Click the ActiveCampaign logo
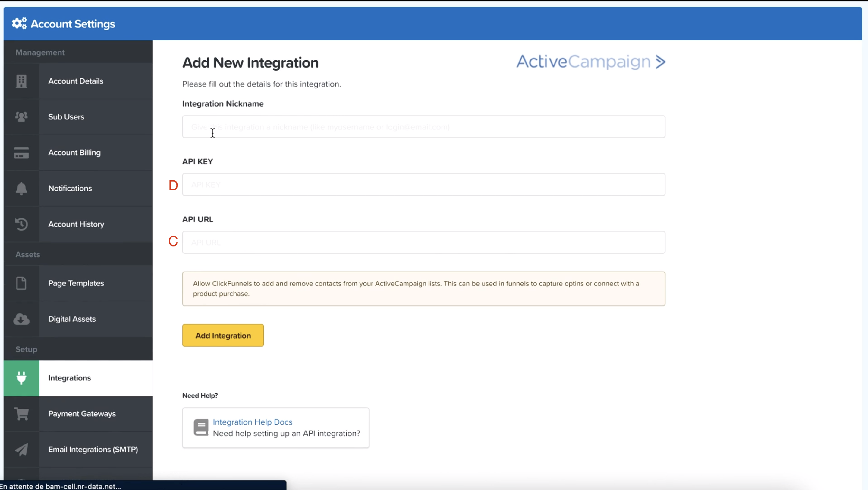Screen dimensions: 868x490 [x=590, y=62]
